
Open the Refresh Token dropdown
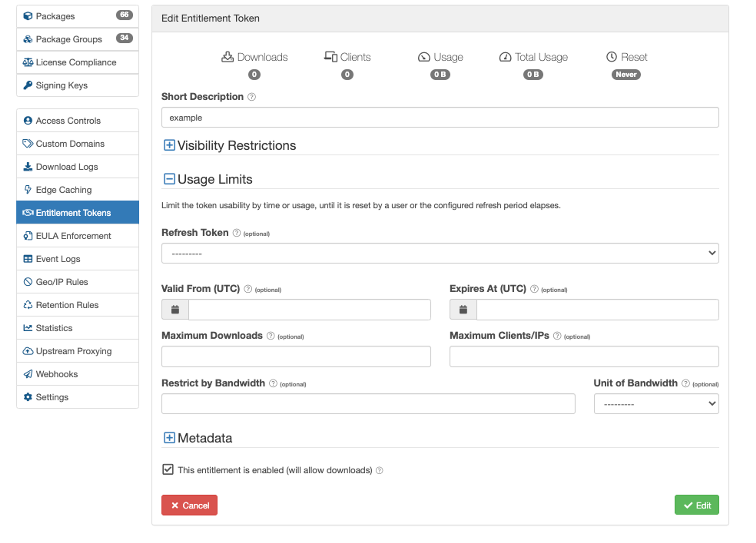(x=440, y=253)
